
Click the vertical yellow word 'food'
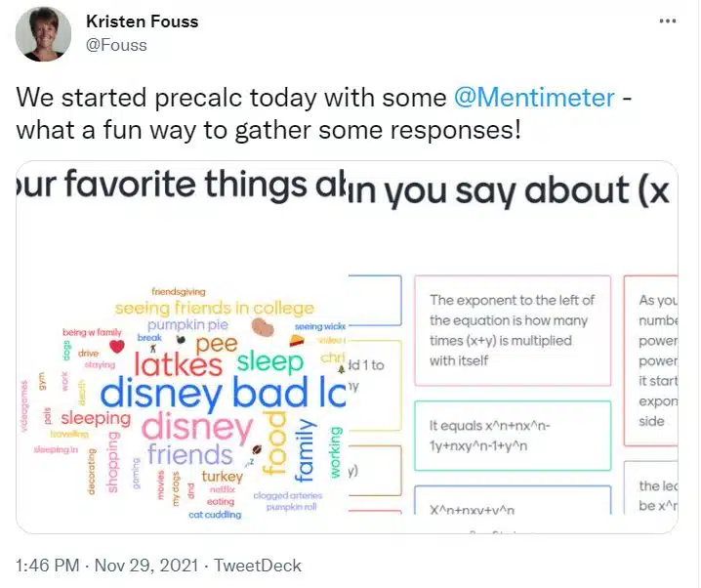point(273,442)
